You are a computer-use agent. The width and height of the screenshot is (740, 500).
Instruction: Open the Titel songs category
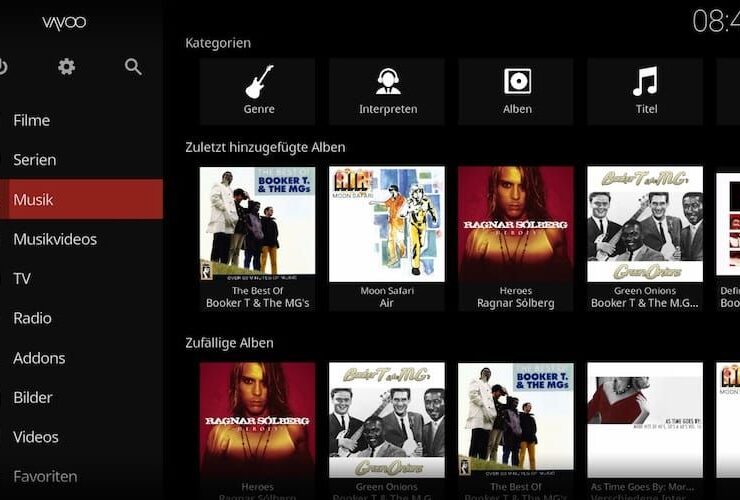645,90
